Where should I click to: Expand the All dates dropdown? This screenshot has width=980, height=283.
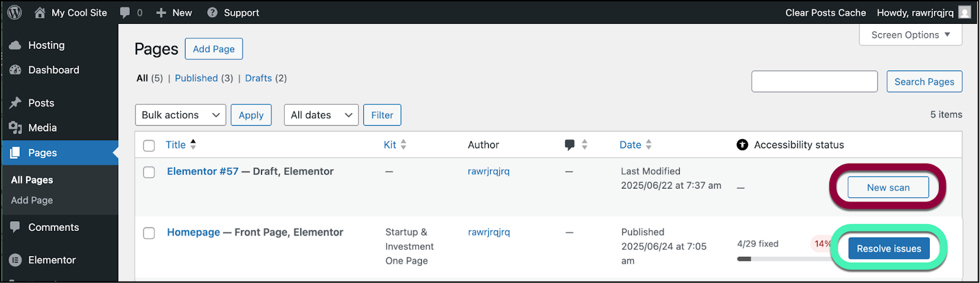[322, 115]
